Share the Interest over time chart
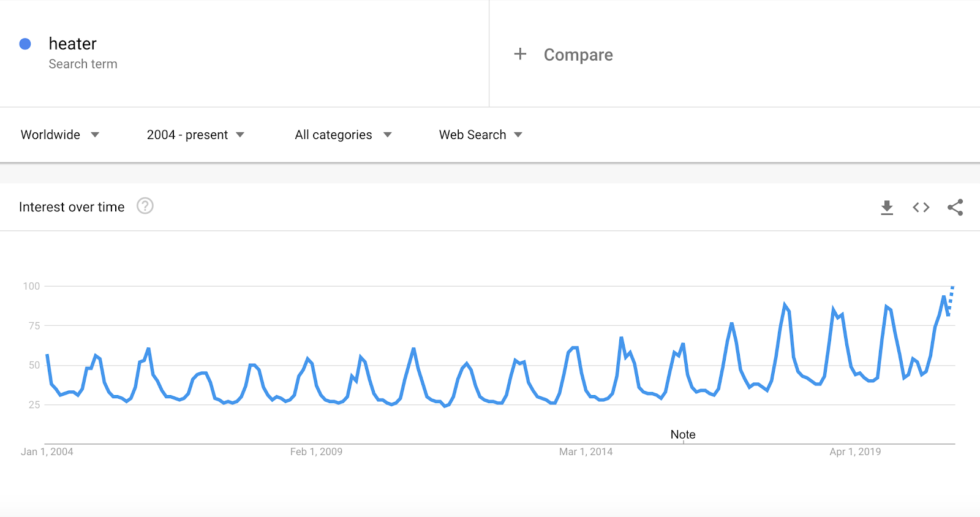The height and width of the screenshot is (517, 980). pyautogui.click(x=956, y=208)
